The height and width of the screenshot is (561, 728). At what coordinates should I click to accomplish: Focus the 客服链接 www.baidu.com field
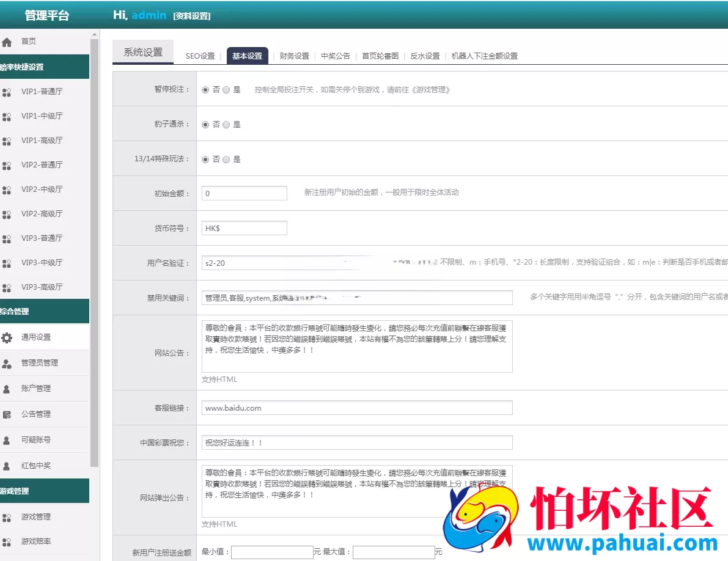pyautogui.click(x=357, y=408)
